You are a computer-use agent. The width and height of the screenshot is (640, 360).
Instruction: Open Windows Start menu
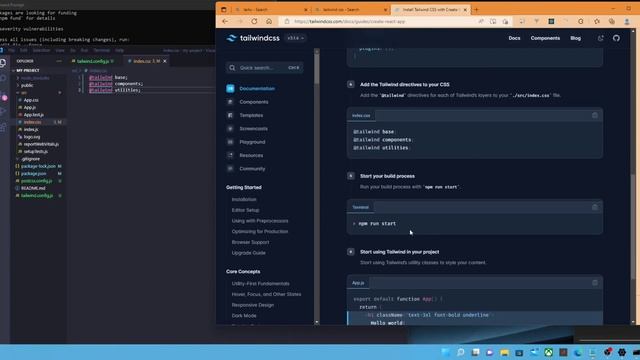(446, 352)
